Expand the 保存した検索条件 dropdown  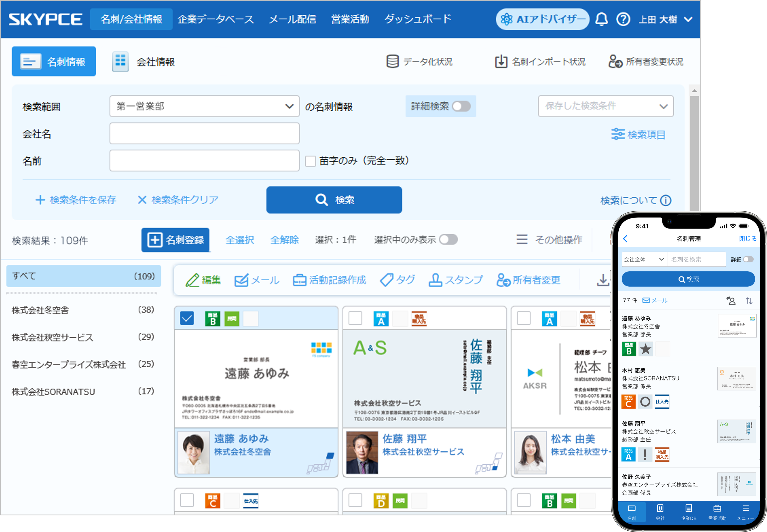tap(606, 106)
